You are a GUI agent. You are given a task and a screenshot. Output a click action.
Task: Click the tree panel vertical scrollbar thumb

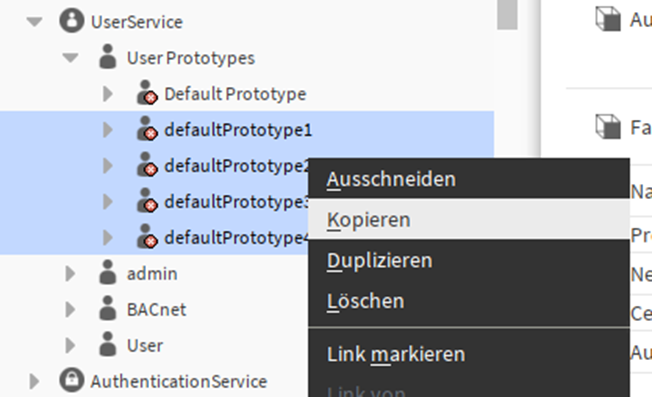click(507, 15)
